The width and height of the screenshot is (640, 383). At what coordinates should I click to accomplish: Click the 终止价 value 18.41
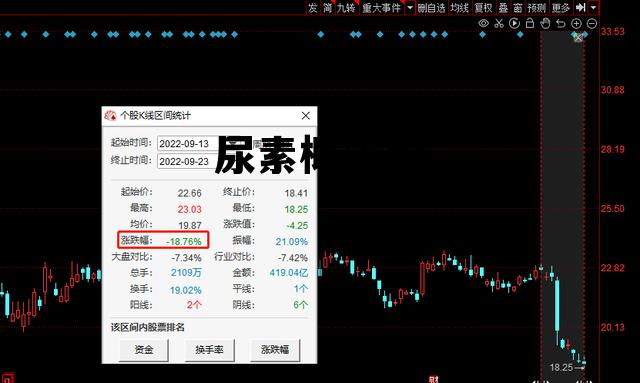pos(296,193)
